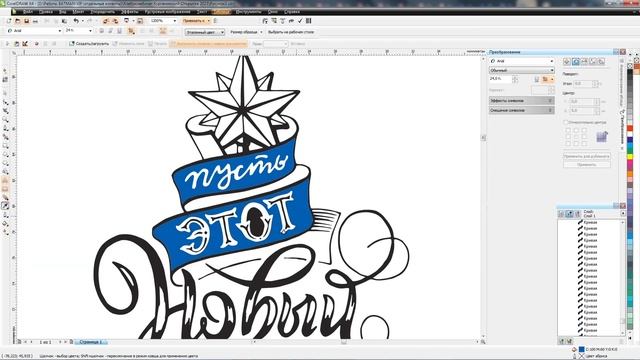Select the Rotate transform icon in docker
Image resolution: width=640 pixels, height=360 pixels.
(x=576, y=61)
